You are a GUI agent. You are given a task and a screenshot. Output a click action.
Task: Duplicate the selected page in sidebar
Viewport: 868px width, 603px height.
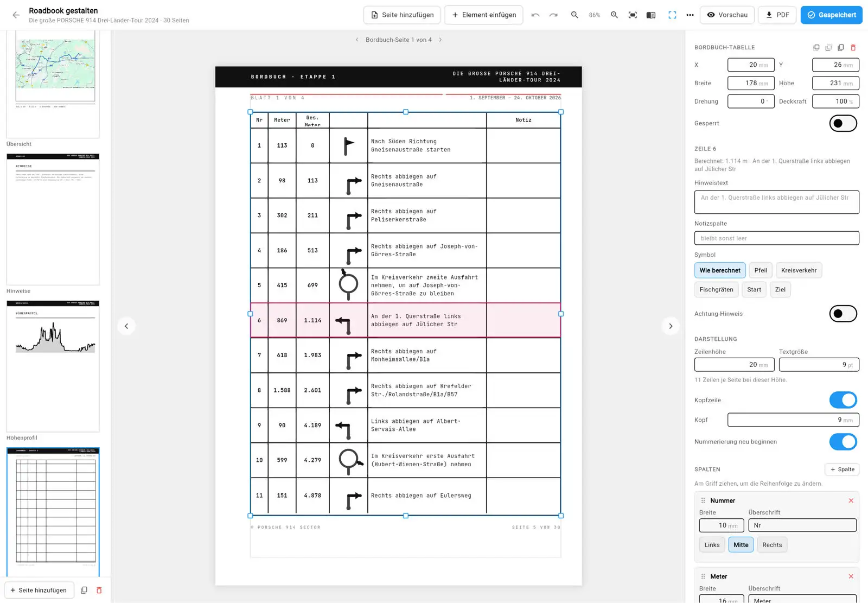pyautogui.click(x=84, y=590)
